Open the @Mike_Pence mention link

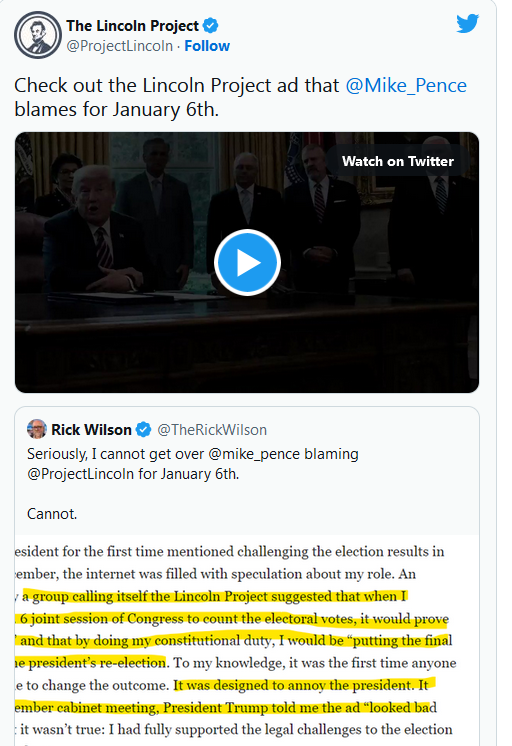pos(406,86)
